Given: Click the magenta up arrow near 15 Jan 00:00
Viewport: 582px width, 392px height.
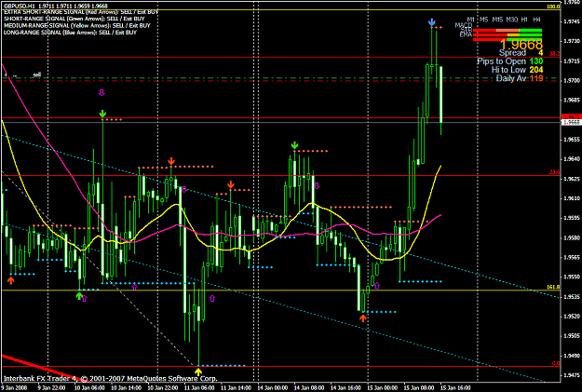Looking at the screenshot, I should pos(377,286).
